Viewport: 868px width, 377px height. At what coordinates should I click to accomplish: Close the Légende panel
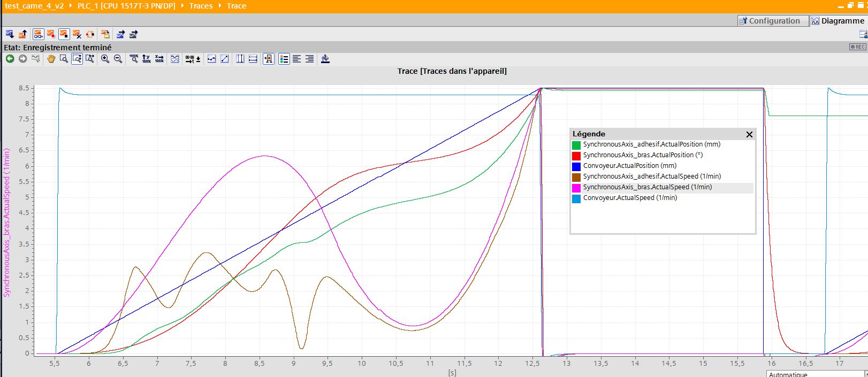tap(749, 134)
